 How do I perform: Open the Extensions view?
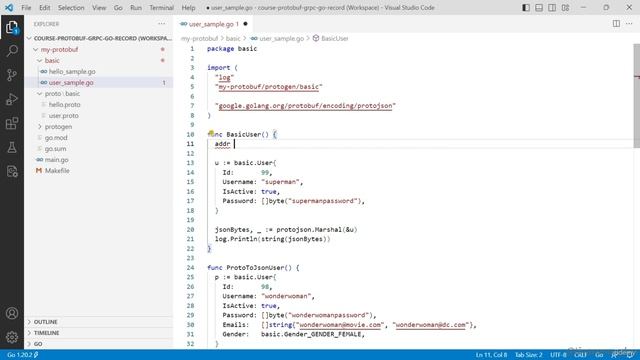12,123
